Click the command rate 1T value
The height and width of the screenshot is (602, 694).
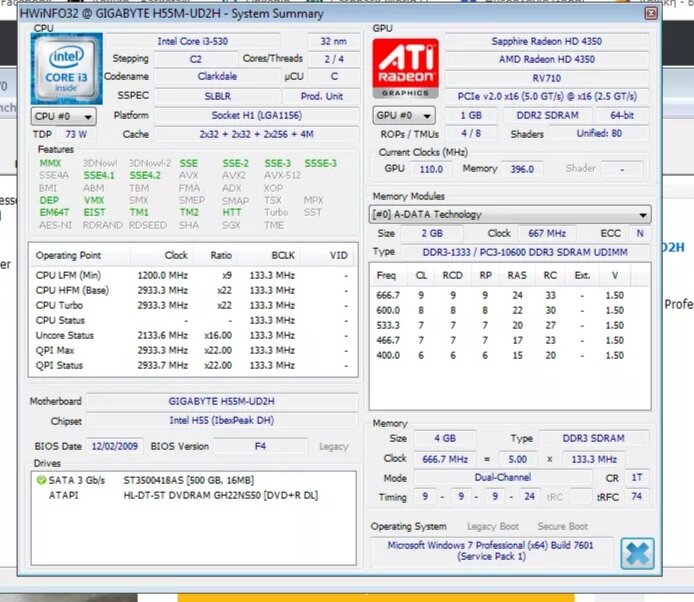[636, 478]
